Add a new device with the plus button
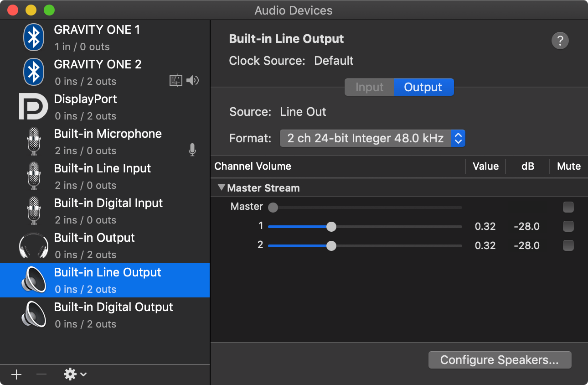Image resolution: width=588 pixels, height=385 pixels. pyautogui.click(x=16, y=374)
